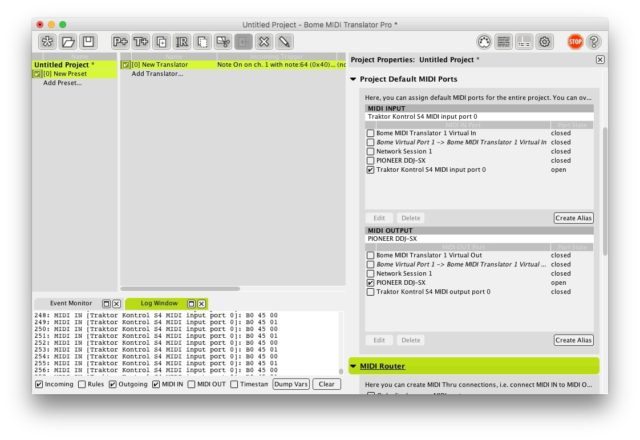
Task: Click Create Alias under MIDI INPUT
Action: [573, 218]
